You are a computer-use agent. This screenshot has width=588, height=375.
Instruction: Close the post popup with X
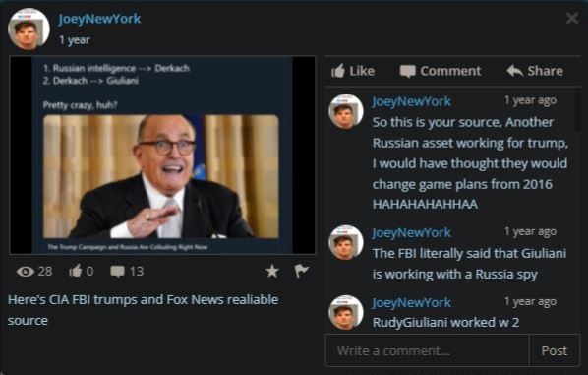[x=572, y=18]
